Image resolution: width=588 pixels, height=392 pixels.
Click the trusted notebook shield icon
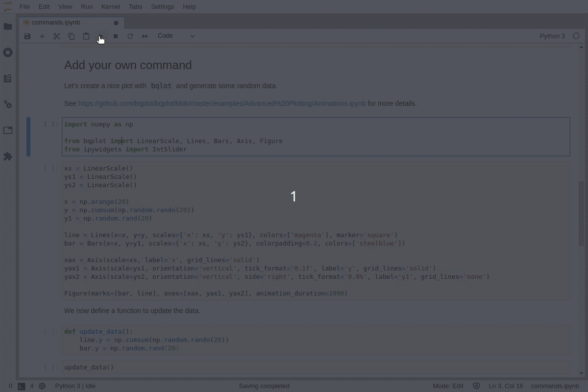tap(476, 386)
